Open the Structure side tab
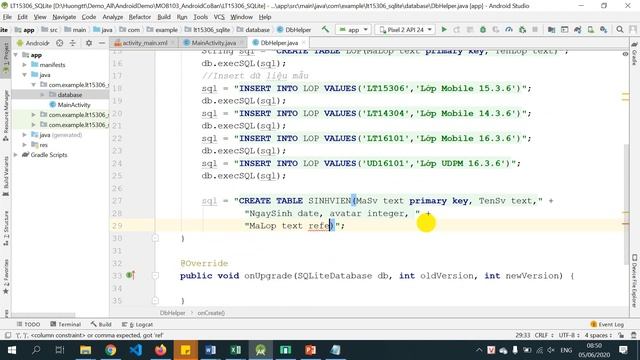 point(6,228)
